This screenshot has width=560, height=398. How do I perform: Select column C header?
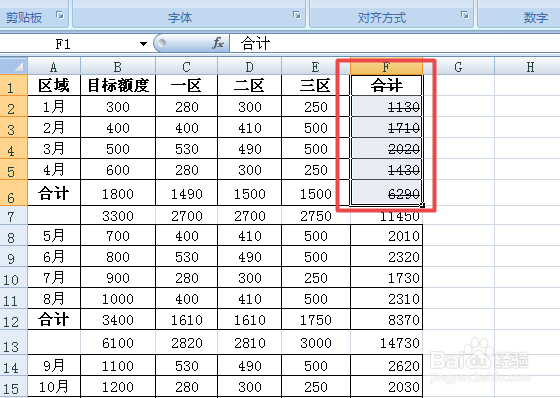tap(186, 66)
